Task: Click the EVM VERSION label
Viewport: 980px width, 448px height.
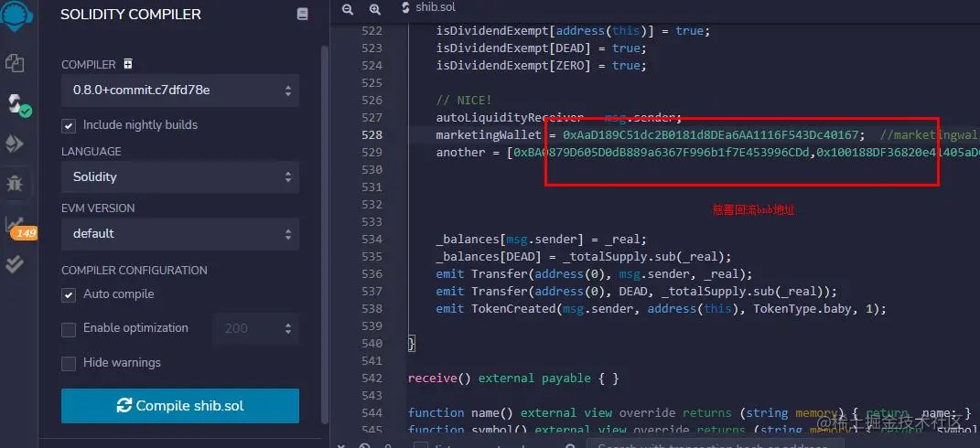Action: (98, 208)
